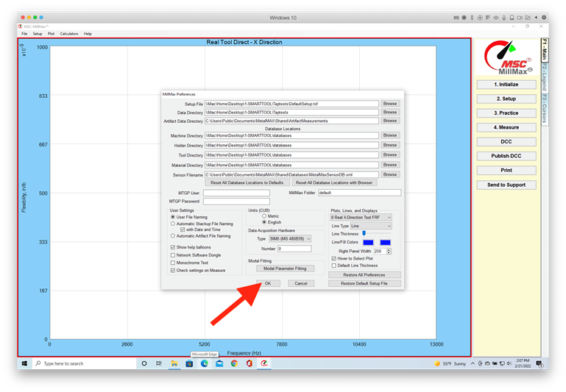
Task: Launch Google Chrome from the taskbar
Action: pos(234,363)
